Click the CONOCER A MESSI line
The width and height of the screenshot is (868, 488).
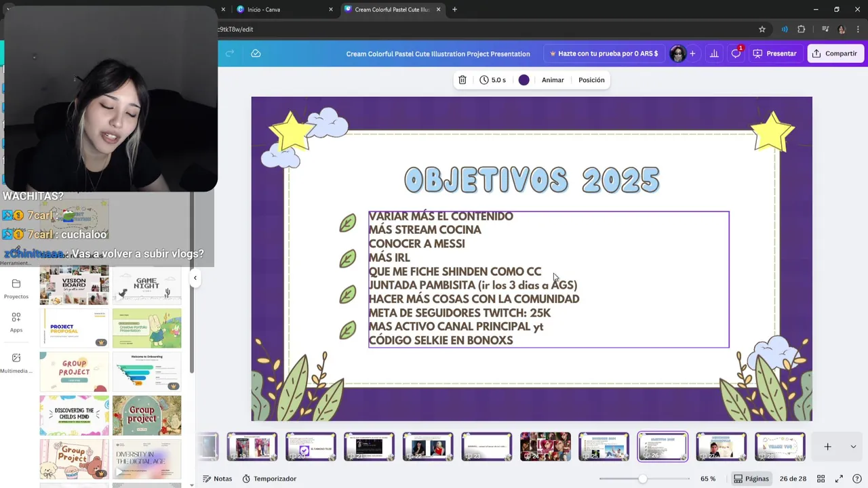(416, 244)
